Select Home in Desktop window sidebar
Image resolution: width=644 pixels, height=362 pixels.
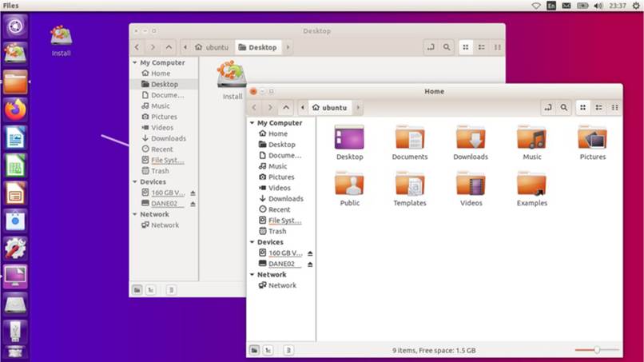click(156, 74)
